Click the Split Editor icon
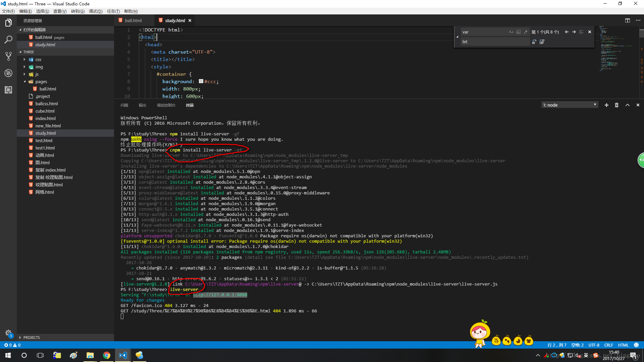644x362 pixels. pos(628,20)
